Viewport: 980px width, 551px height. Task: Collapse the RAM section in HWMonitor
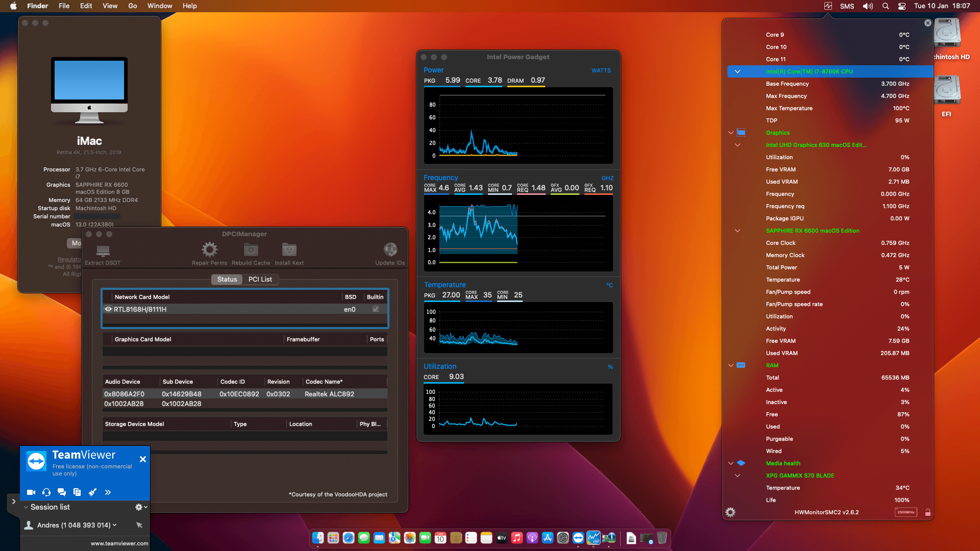point(730,365)
